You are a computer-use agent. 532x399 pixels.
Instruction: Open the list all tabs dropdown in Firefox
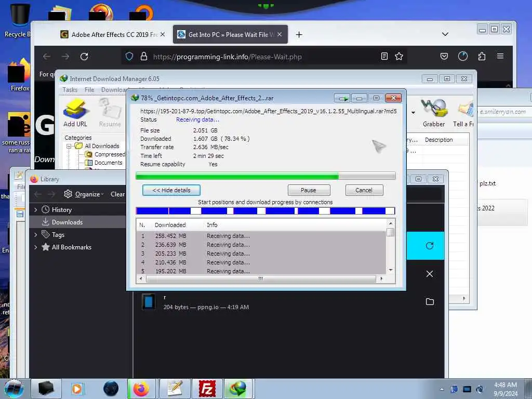pos(445,34)
